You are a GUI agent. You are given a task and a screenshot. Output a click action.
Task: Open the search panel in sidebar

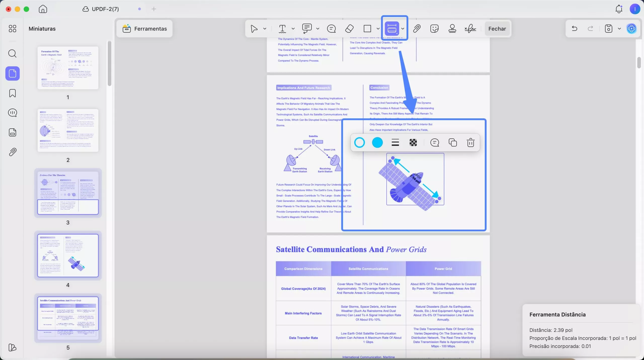pyautogui.click(x=12, y=54)
